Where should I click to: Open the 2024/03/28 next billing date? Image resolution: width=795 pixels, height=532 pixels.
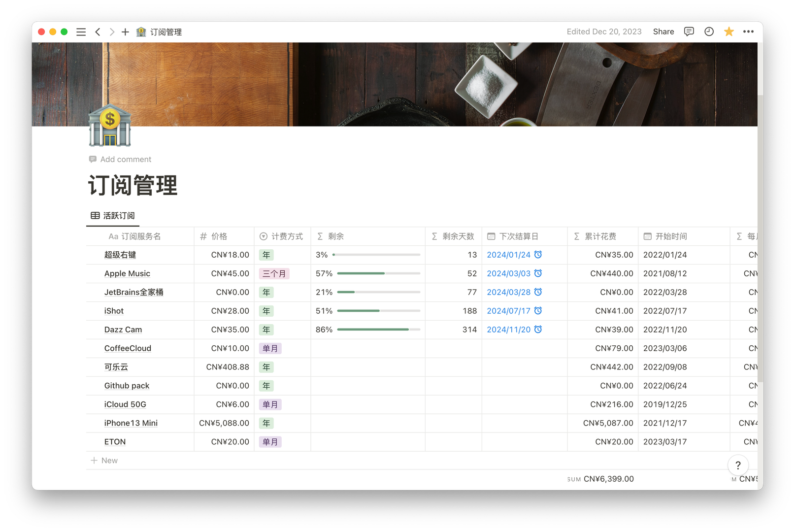coord(508,292)
